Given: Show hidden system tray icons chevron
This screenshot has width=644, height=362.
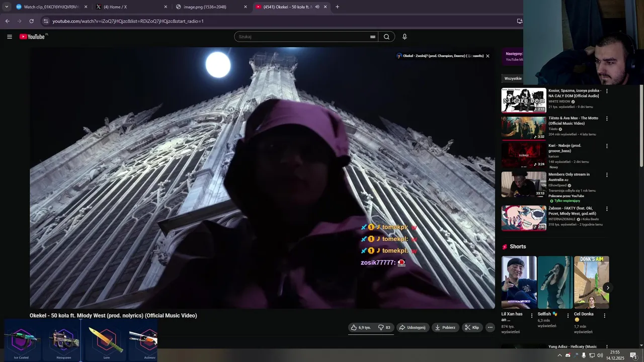Looking at the screenshot, I should coord(559,355).
